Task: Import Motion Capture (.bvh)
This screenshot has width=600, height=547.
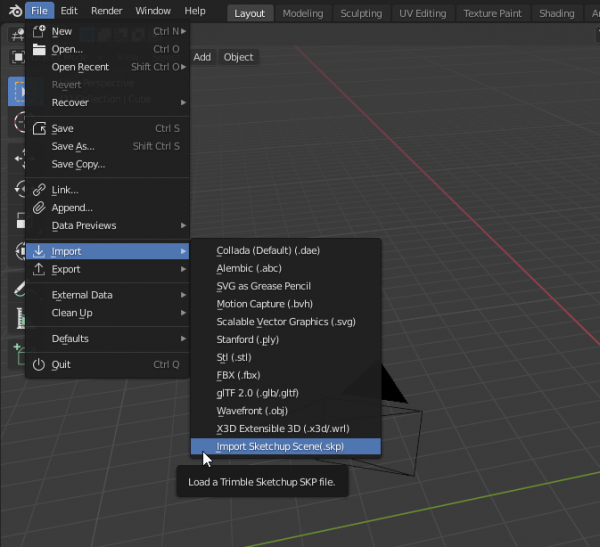Action: [286, 304]
